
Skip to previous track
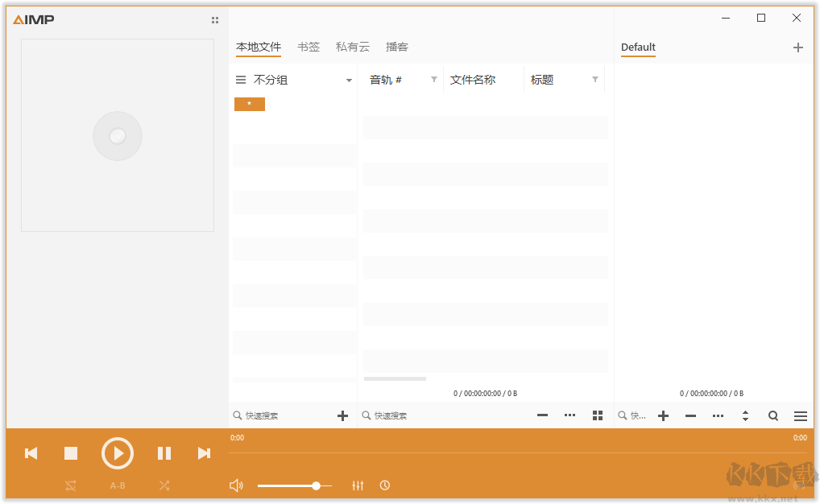(31, 453)
